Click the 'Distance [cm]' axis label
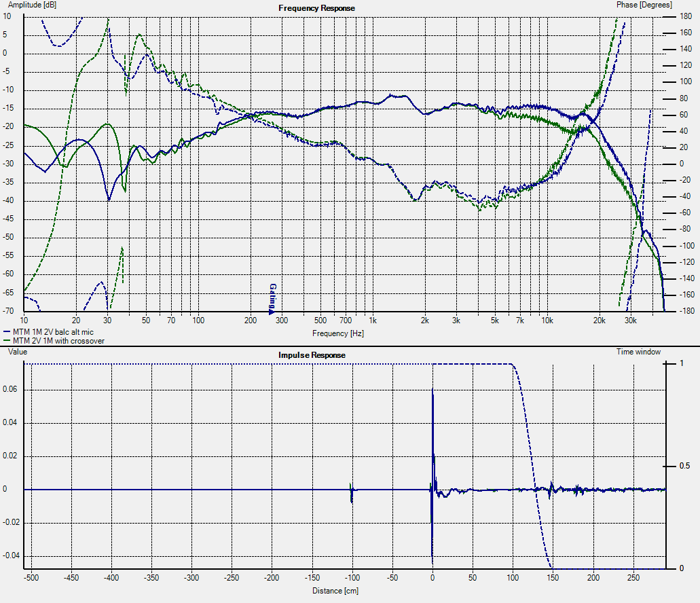The width and height of the screenshot is (700, 603). 335,591
